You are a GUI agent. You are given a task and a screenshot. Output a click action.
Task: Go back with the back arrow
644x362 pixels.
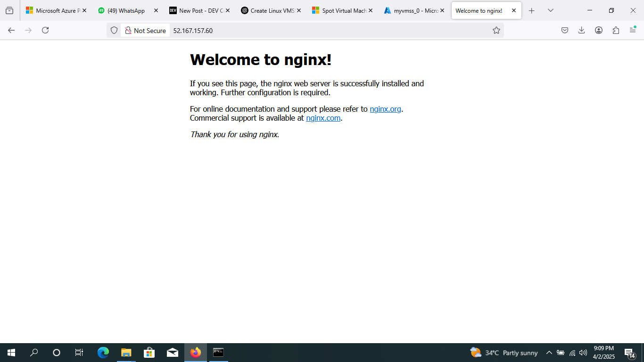pos(11,30)
